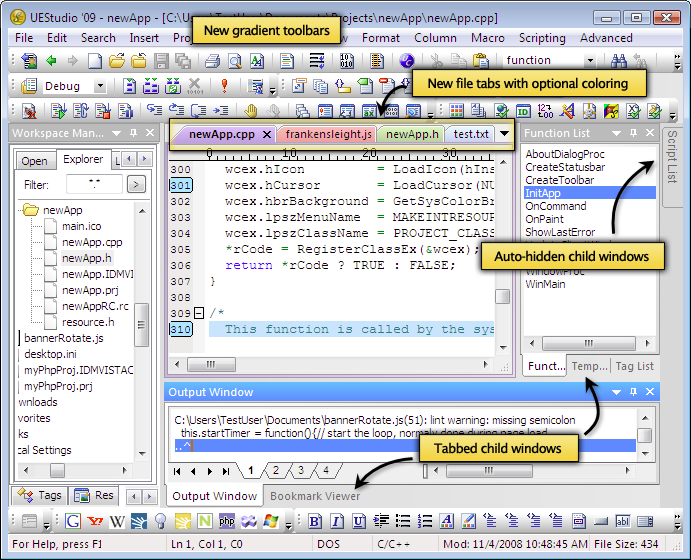
Task: Click the Wikipedia W icon
Action: click(117, 522)
